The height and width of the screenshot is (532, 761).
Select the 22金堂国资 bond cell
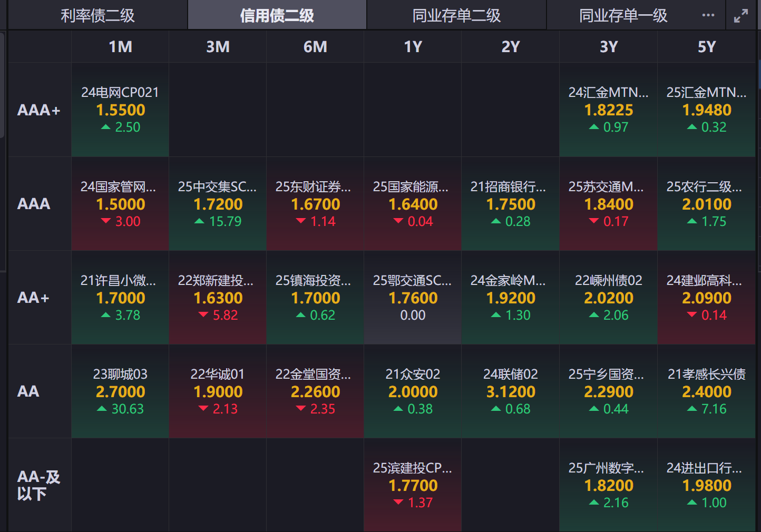(x=315, y=391)
